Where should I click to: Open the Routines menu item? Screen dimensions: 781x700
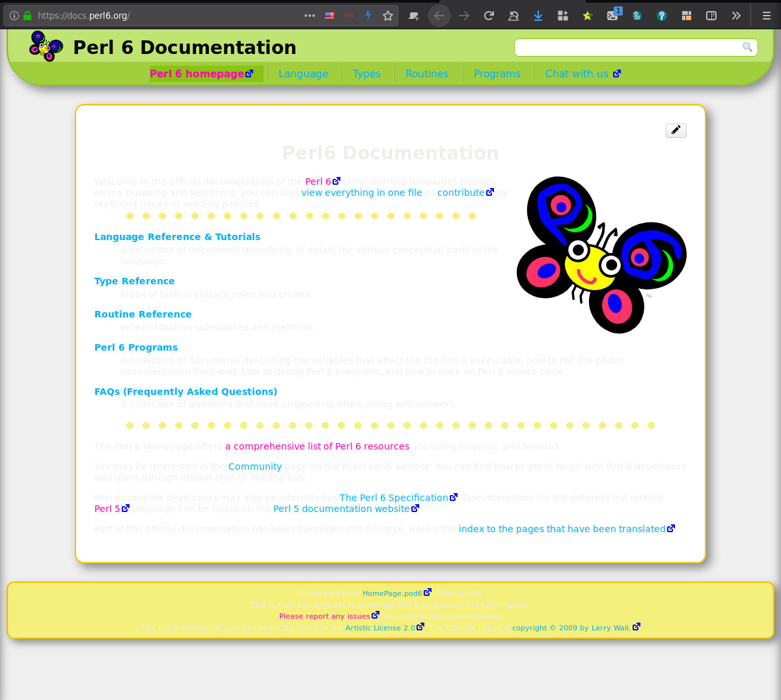pyautogui.click(x=427, y=74)
